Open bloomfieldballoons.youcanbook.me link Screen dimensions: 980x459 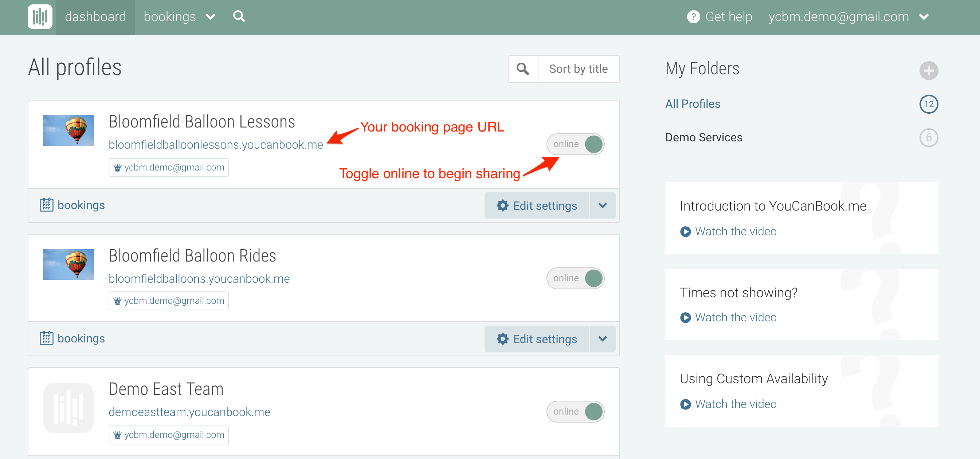pyautogui.click(x=199, y=279)
